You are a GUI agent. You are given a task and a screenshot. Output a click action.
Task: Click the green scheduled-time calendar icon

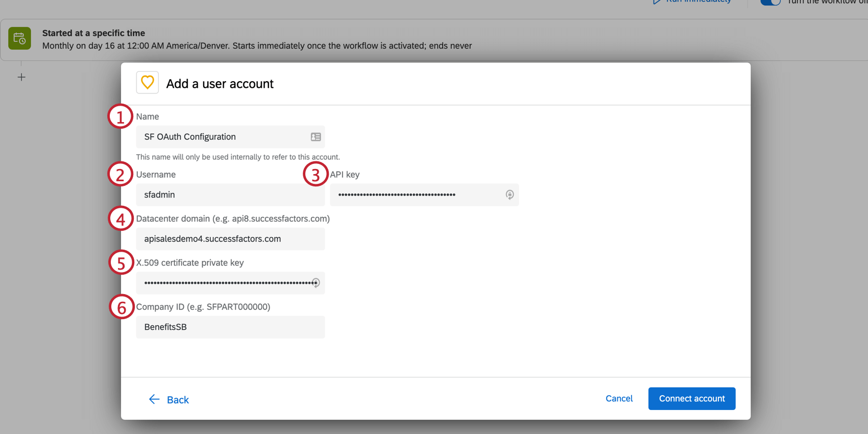click(20, 39)
